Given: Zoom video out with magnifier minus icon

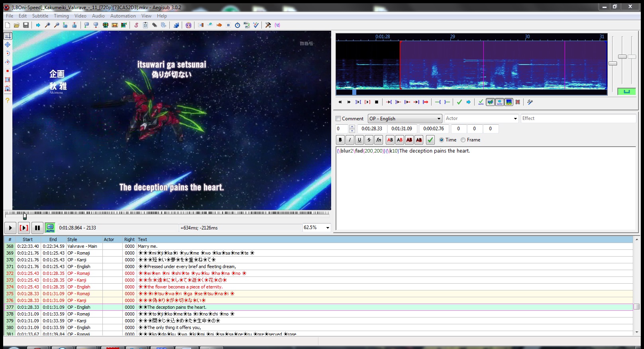Looking at the screenshot, I should 57,25.
